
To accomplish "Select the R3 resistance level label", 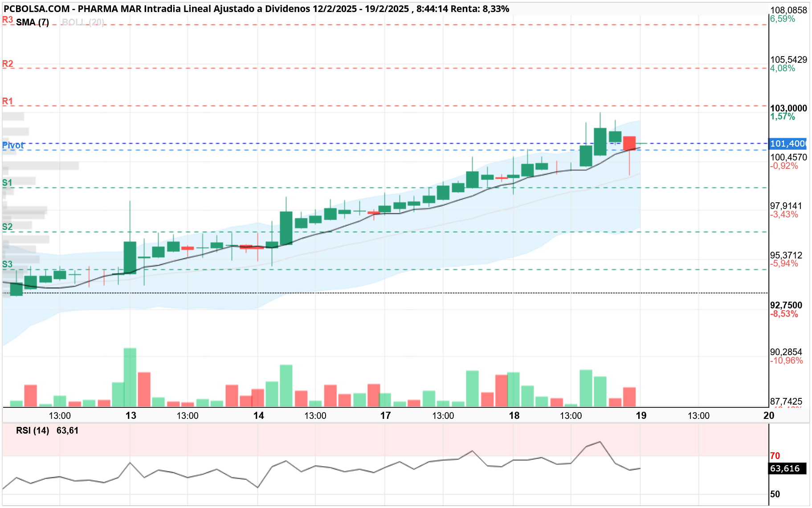I will pyautogui.click(x=8, y=20).
